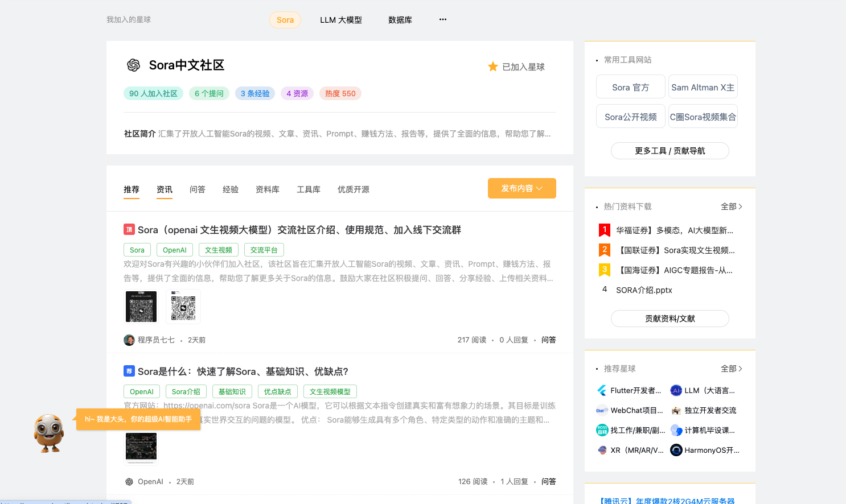Viewport: 846px width, 504px height.
Task: Open the white QR code thumbnail
Action: point(183,307)
